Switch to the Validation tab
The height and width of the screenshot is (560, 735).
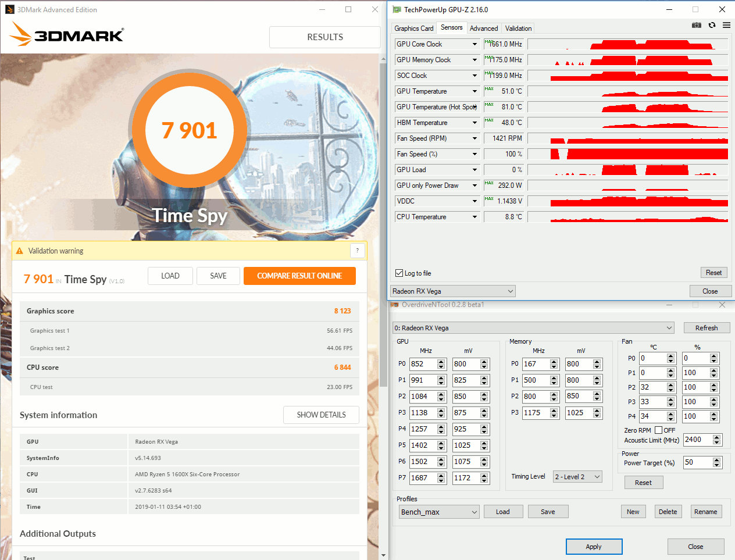coord(518,28)
